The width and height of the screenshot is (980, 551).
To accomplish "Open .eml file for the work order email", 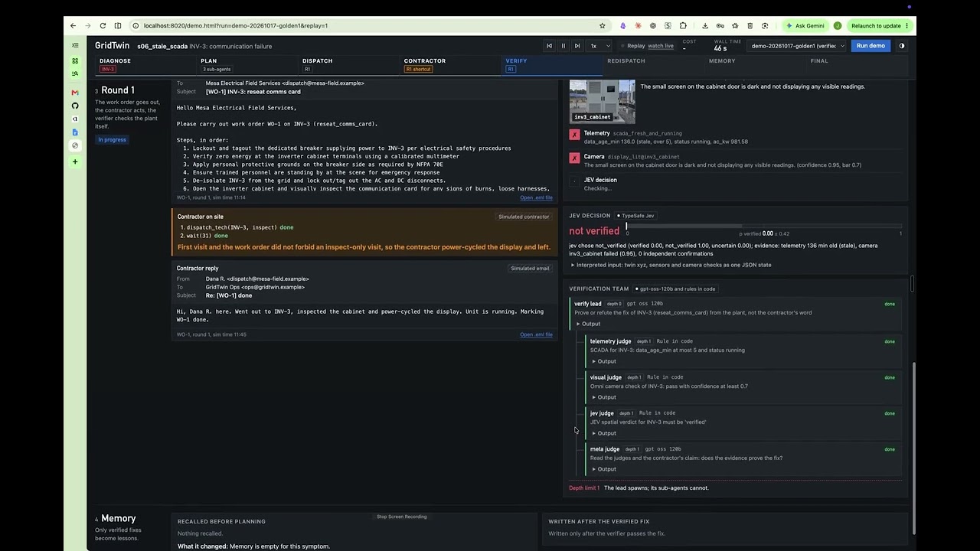I will [536, 197].
